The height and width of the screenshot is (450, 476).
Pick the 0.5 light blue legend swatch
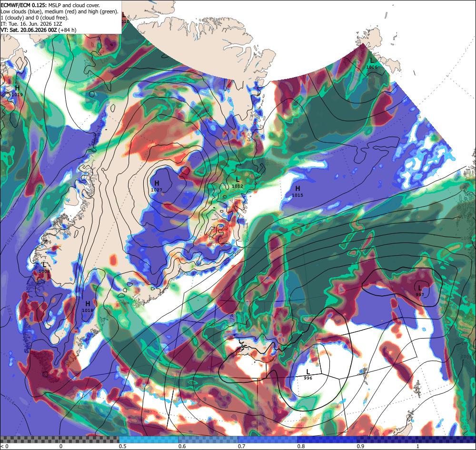point(149,440)
